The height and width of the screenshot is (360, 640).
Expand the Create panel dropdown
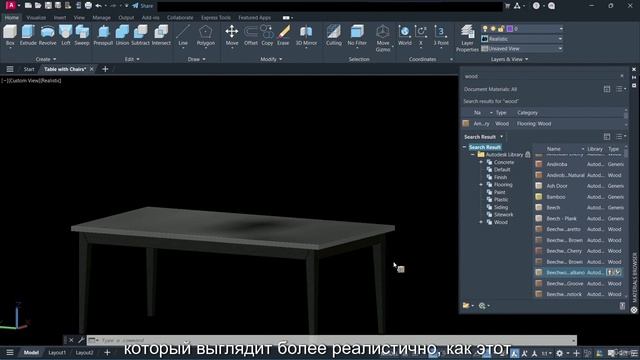click(46, 59)
